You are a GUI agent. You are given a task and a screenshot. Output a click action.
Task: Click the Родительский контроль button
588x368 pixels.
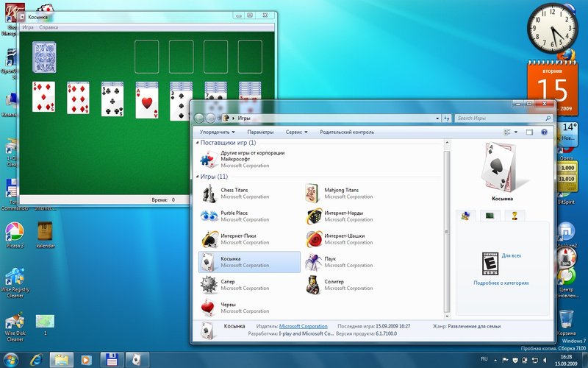346,132
